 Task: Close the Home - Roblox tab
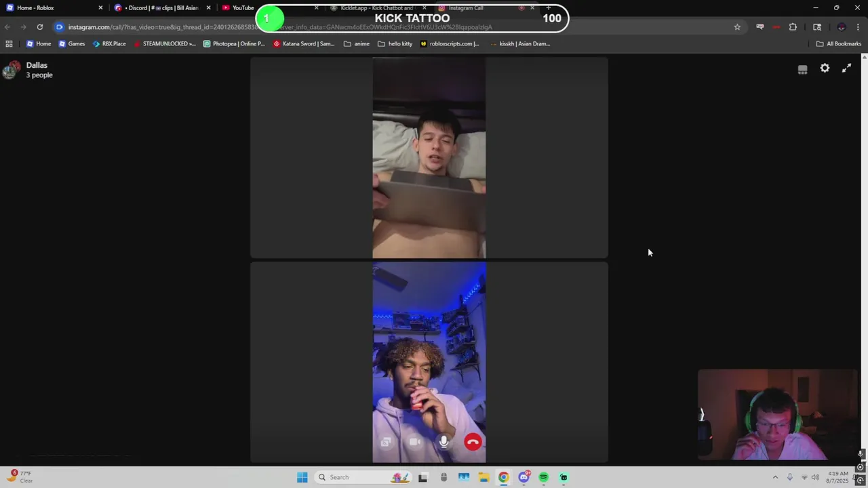[100, 8]
